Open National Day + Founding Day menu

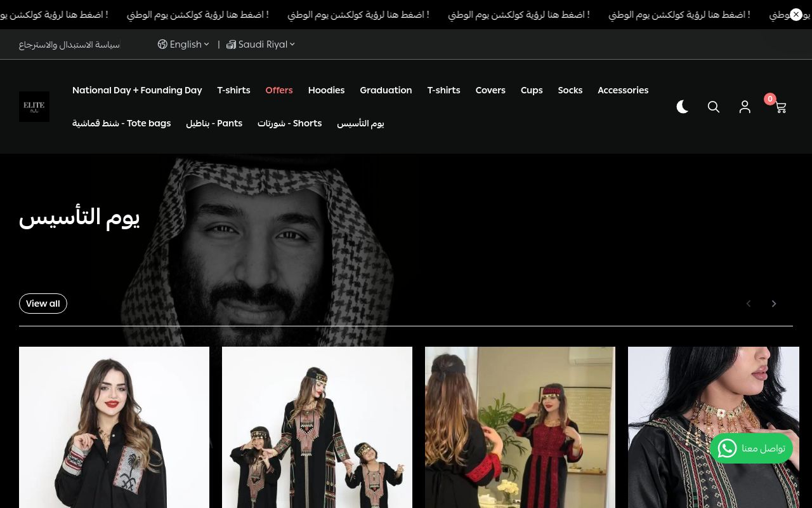(x=137, y=90)
